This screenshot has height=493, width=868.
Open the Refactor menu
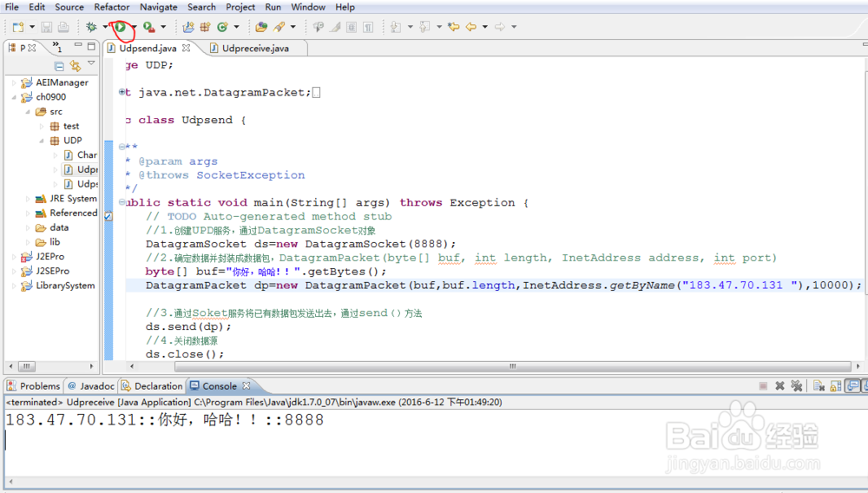point(111,7)
